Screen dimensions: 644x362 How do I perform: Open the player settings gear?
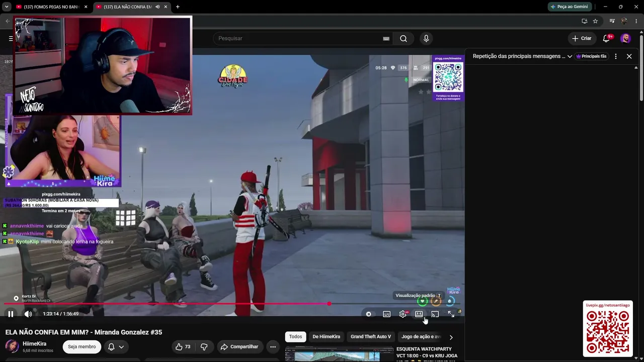[x=403, y=314]
